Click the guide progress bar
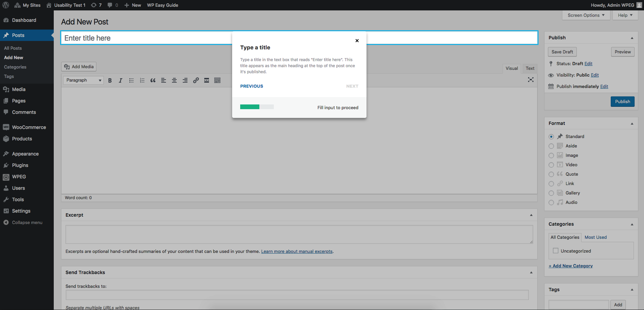 (x=257, y=107)
